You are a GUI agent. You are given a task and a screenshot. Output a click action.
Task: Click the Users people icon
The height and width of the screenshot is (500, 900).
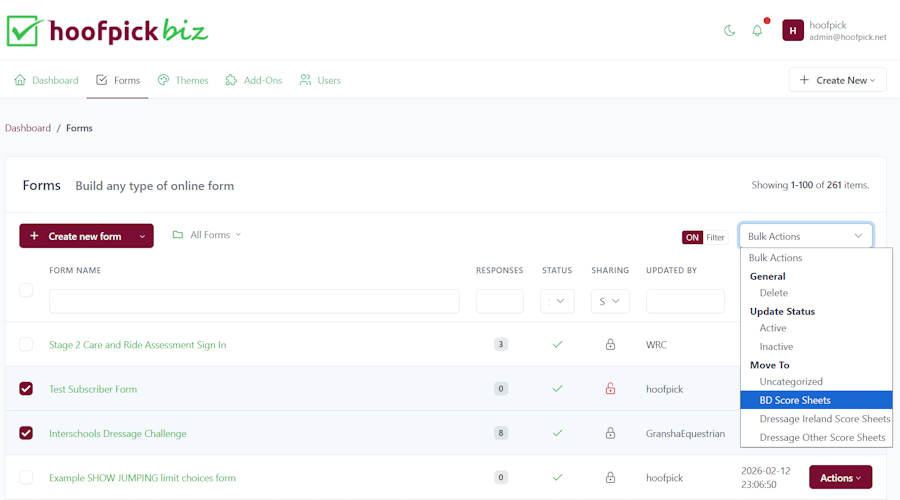305,80
